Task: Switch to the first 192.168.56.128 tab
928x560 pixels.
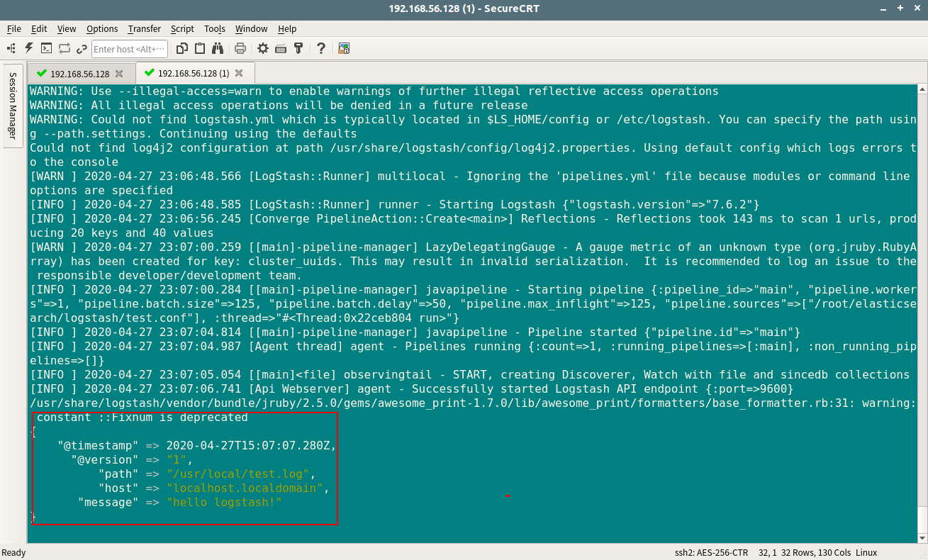Action: (80, 72)
